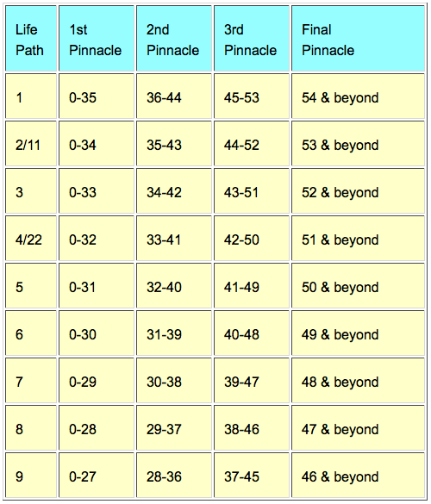The image size is (431, 504).
Task: Click the Final Pinnacle header cell
Action: coord(358,38)
